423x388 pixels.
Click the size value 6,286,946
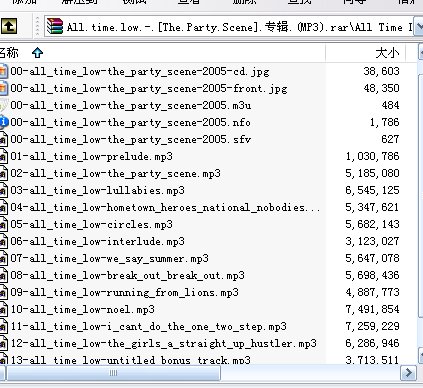point(372,343)
